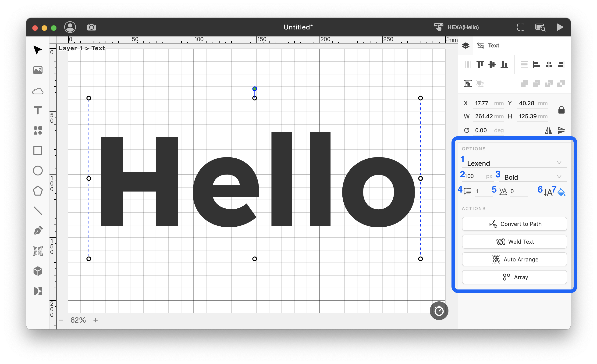Choose the Ellipse shape tool
Image resolution: width=597 pixels, height=364 pixels.
[x=38, y=171]
